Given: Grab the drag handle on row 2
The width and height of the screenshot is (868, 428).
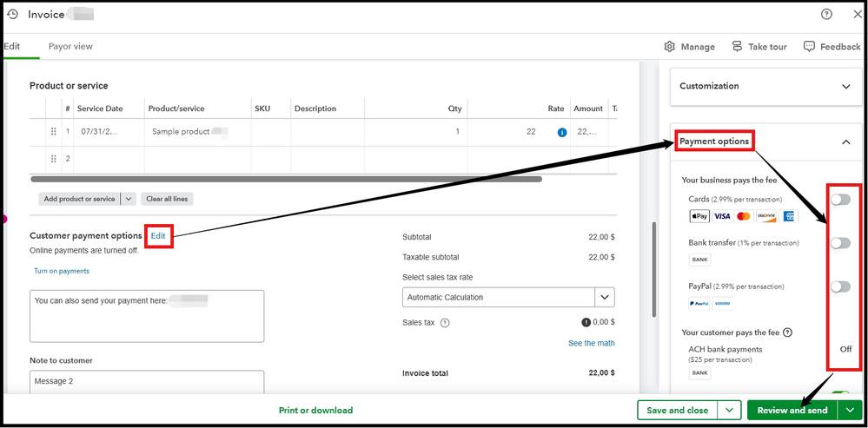Looking at the screenshot, I should [x=54, y=159].
